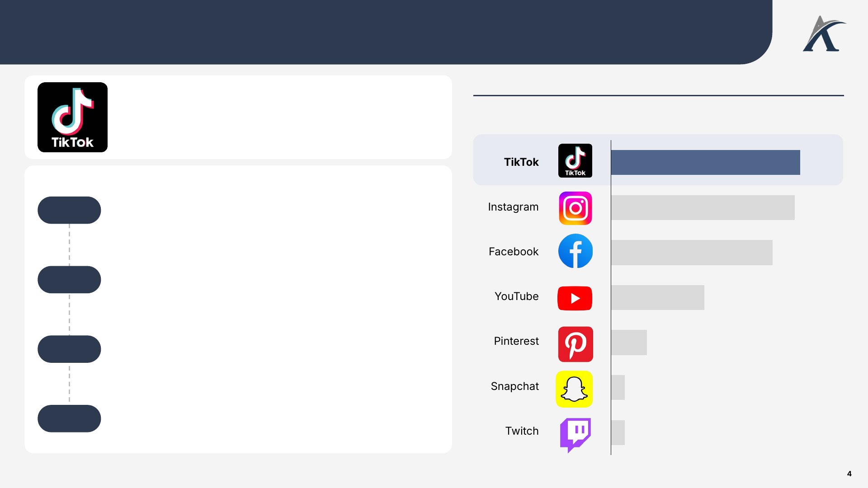Viewport: 868px width, 488px height.
Task: Select the Twitch icon
Action: pos(575,435)
